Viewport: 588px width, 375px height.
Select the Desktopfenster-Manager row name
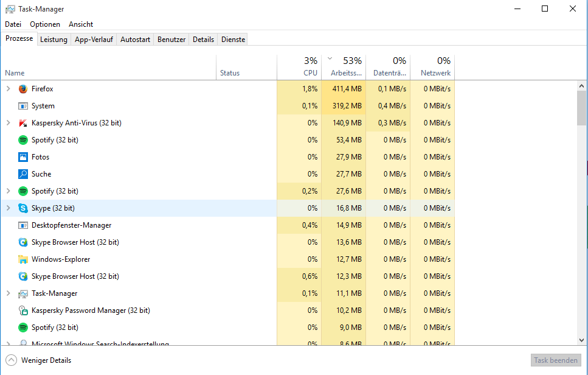71,225
